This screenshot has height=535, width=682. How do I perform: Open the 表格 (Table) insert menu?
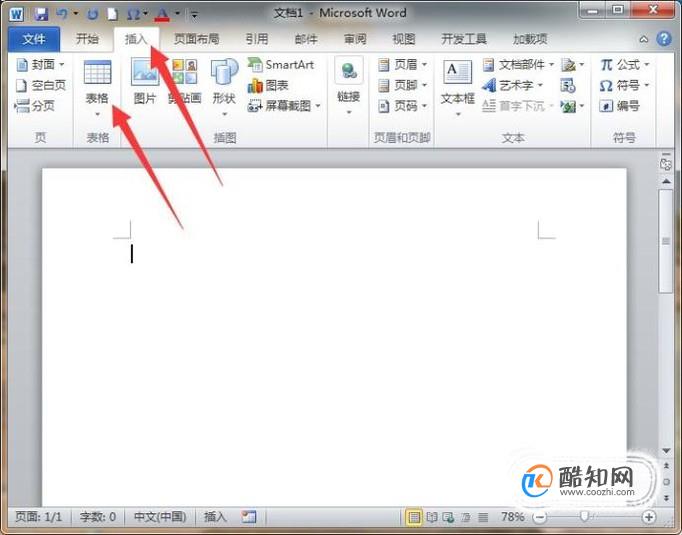pos(97,89)
